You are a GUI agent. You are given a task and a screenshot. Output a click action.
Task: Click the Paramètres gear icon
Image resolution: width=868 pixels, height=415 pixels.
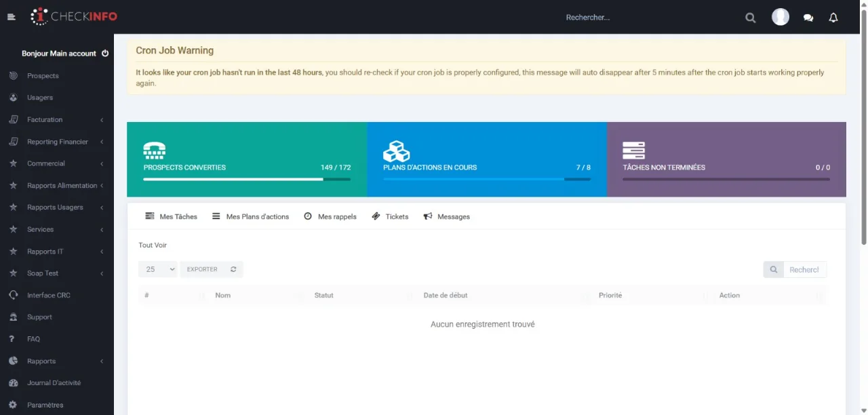[x=13, y=405]
